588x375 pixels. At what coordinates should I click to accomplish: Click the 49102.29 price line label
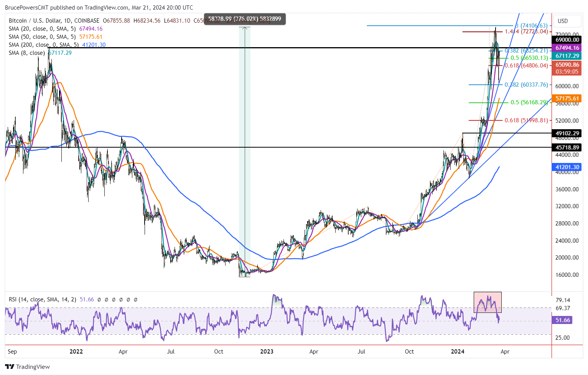pyautogui.click(x=567, y=133)
